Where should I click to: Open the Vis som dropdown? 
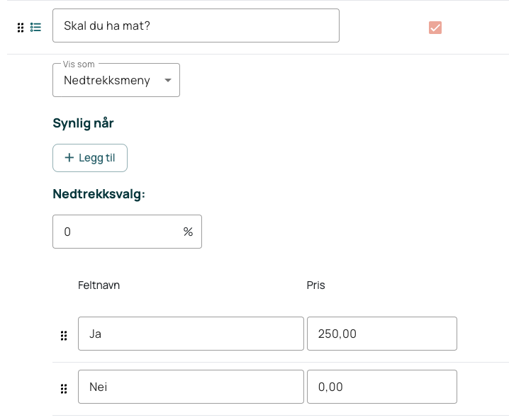(x=116, y=80)
